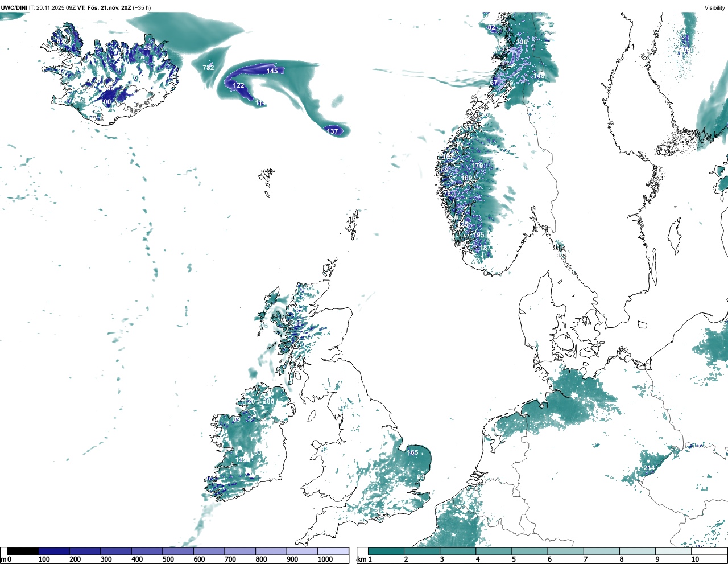
Task: Click the '122' visibility value east of Iceland
Action: click(x=239, y=85)
